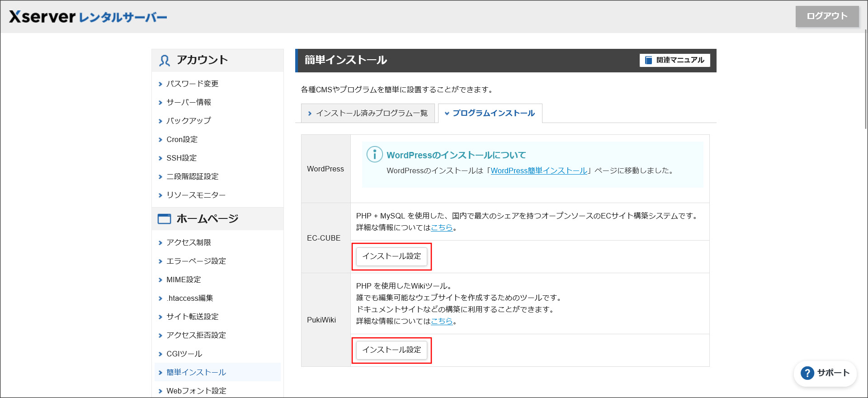The image size is (868, 398).
Task: Click the arrow icon beside CGIツール
Action: pos(160,354)
